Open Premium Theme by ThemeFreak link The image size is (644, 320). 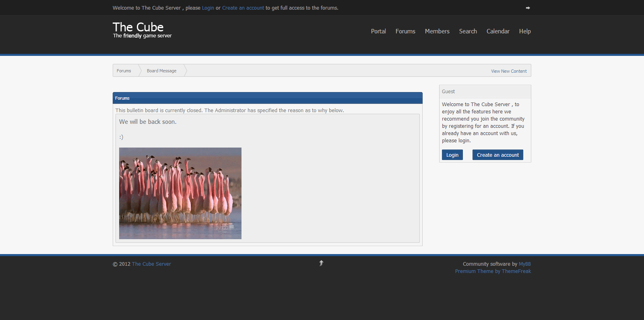tap(493, 271)
